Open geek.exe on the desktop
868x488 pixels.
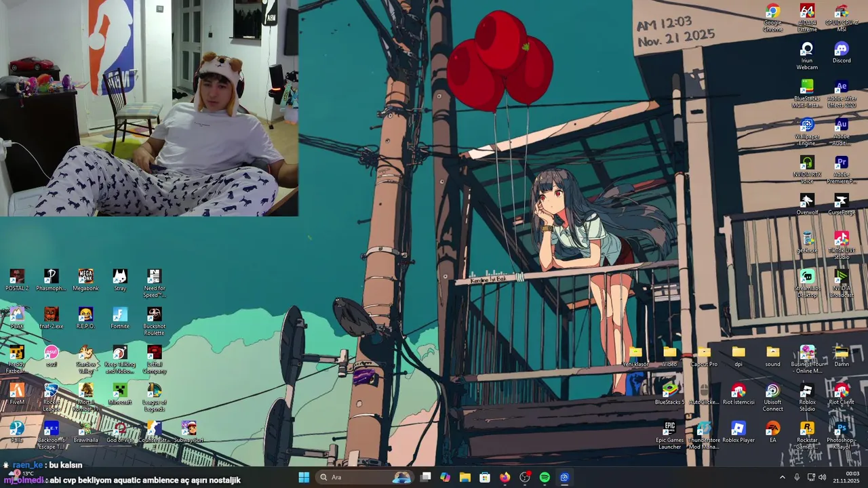(x=807, y=241)
